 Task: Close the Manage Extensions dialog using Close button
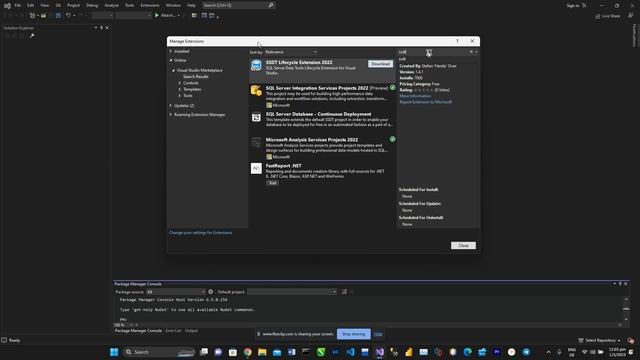[x=463, y=245]
